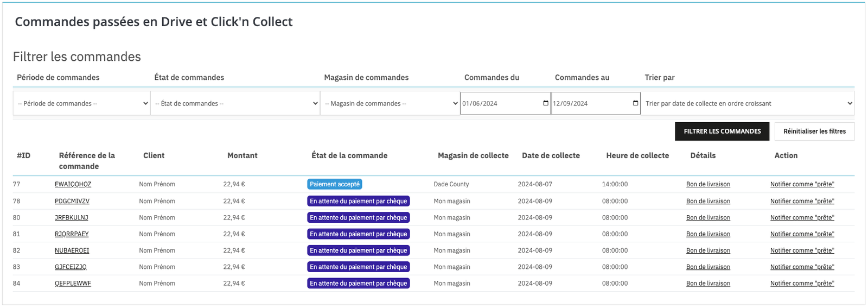Open calendar picker for Commandes du date
868x308 pixels.
click(x=546, y=103)
